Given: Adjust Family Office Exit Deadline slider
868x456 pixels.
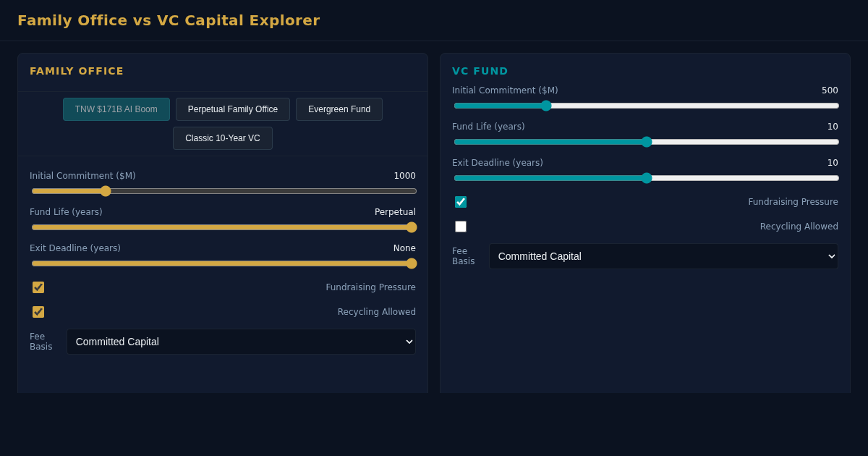Looking at the screenshot, I should (x=224, y=263).
